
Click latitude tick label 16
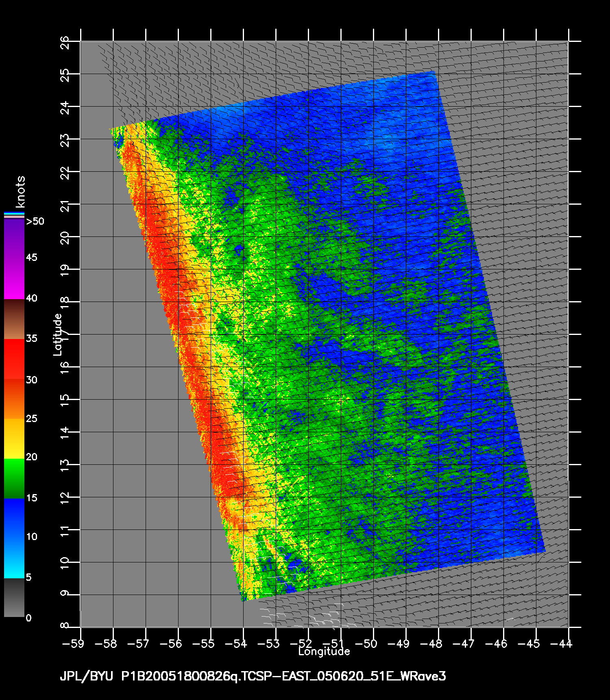tap(65, 367)
